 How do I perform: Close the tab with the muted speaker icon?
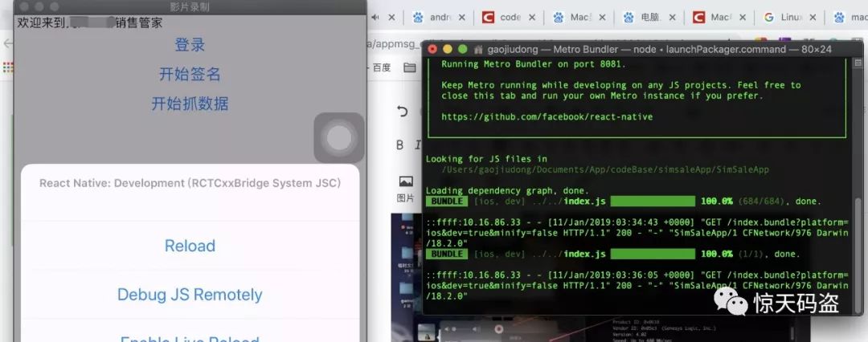pyautogui.click(x=391, y=17)
